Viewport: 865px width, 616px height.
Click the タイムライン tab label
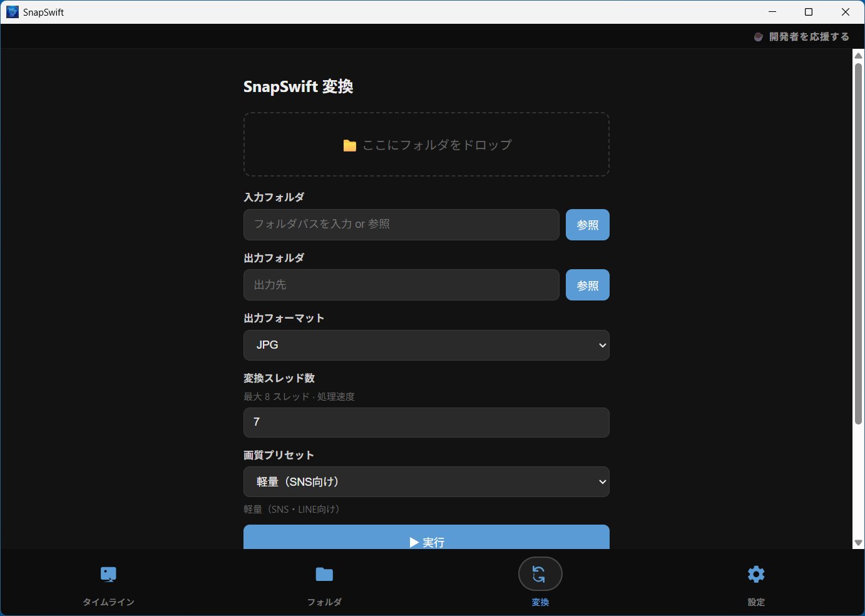(108, 602)
